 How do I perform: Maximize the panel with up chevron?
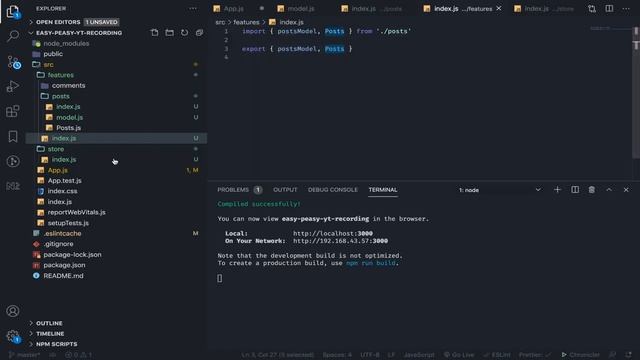click(x=609, y=190)
